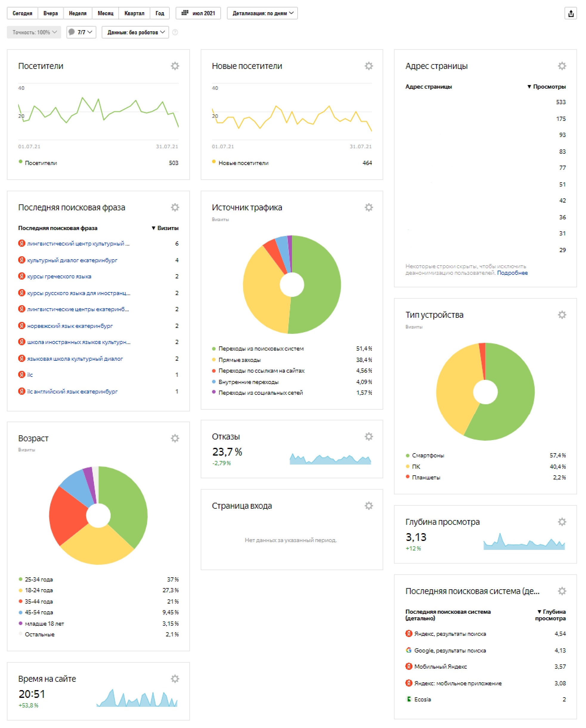Click Yandex icon beside 'ilc' phrase

(21, 375)
